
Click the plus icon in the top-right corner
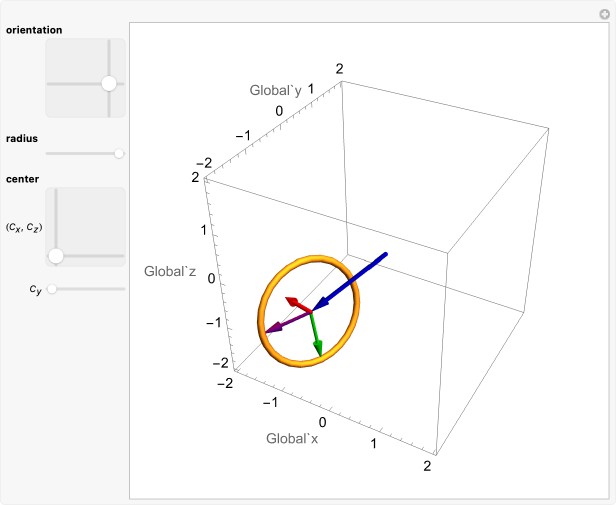coord(603,12)
